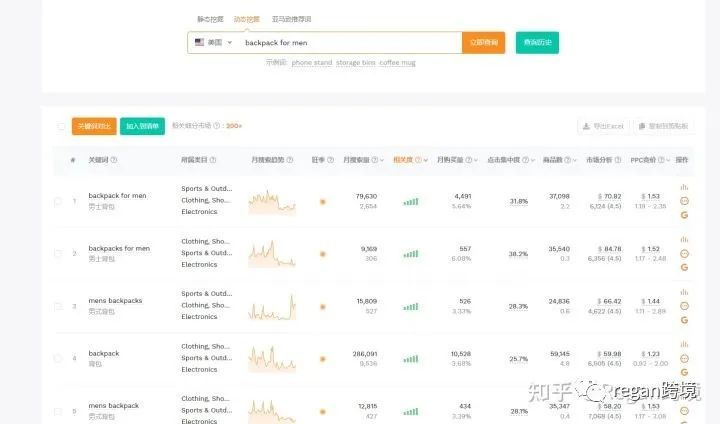Click search volume value 286,091
Image resolution: width=720 pixels, height=424 pixels.
click(365, 354)
